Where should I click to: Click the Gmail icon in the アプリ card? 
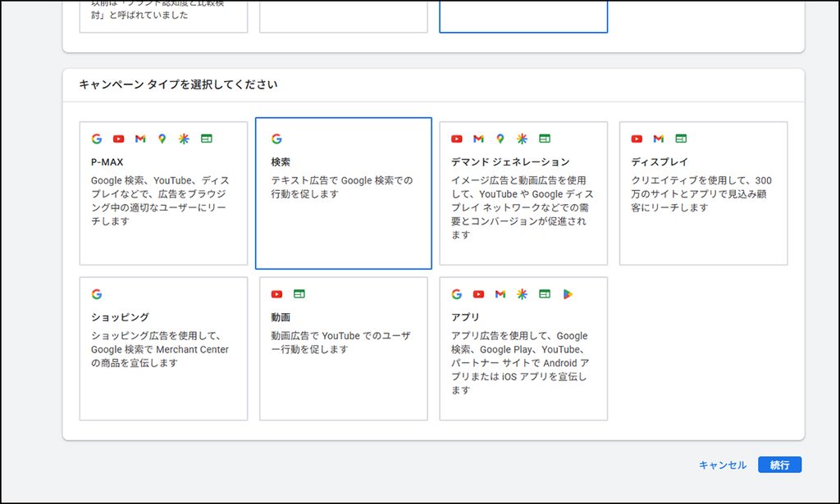[500, 293]
